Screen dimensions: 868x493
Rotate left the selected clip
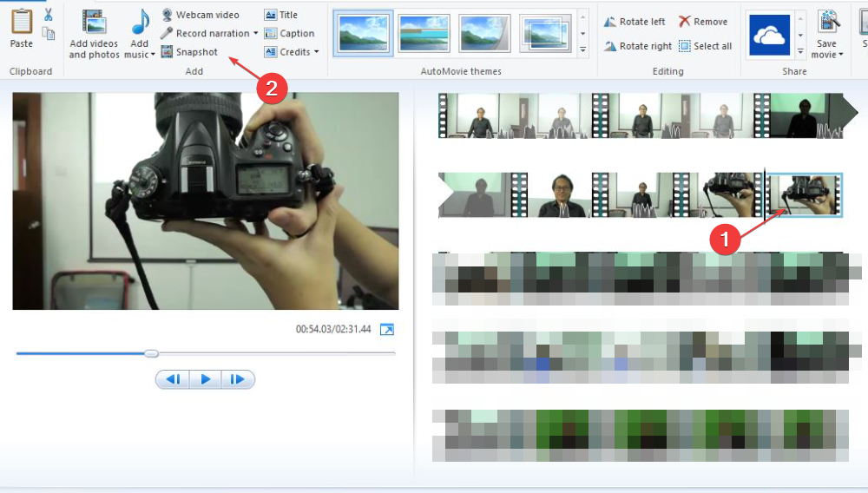pos(635,22)
